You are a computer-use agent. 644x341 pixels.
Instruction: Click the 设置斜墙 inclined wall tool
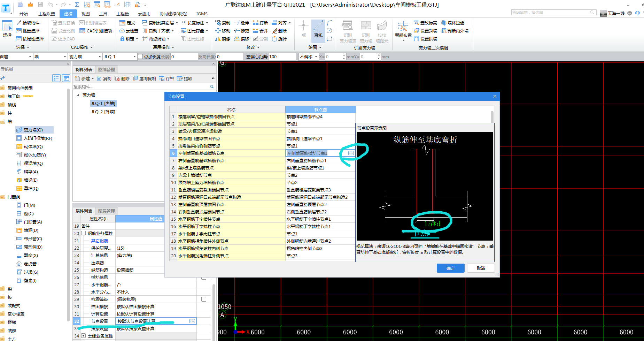pyautogui.click(x=425, y=31)
